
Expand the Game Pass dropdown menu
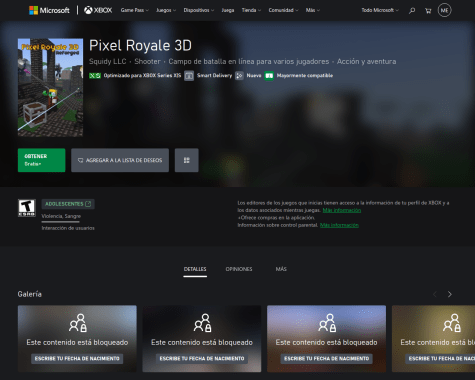point(135,10)
